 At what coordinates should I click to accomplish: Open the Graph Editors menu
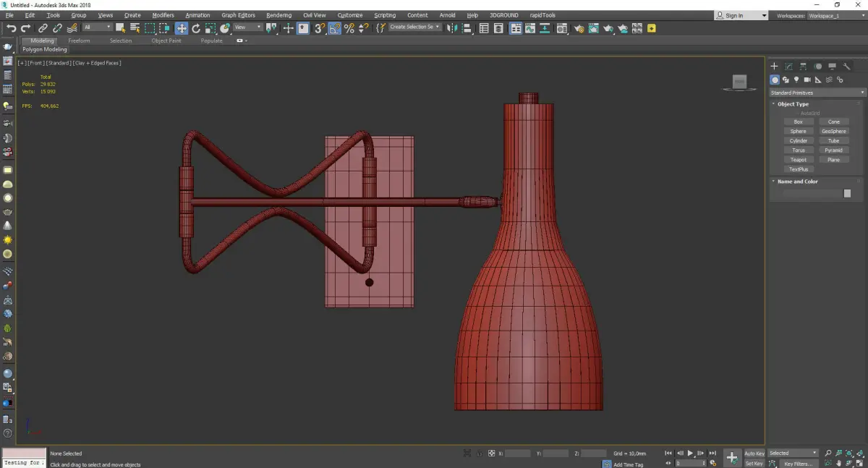coord(238,15)
